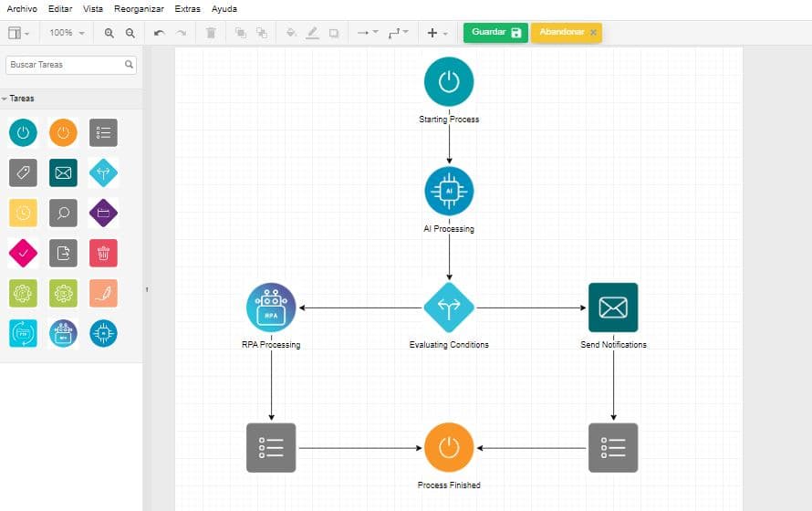Viewport: 812px width, 511px height.
Task: Click the zoom in magnifier icon
Action: coord(109,33)
